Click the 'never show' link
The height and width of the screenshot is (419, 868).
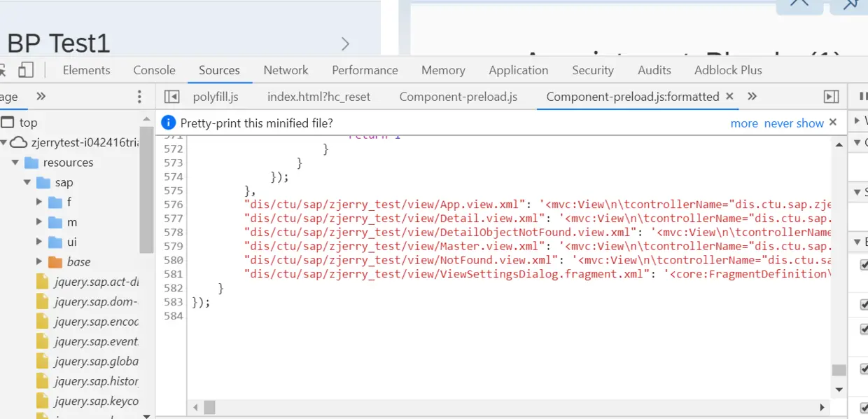point(794,123)
